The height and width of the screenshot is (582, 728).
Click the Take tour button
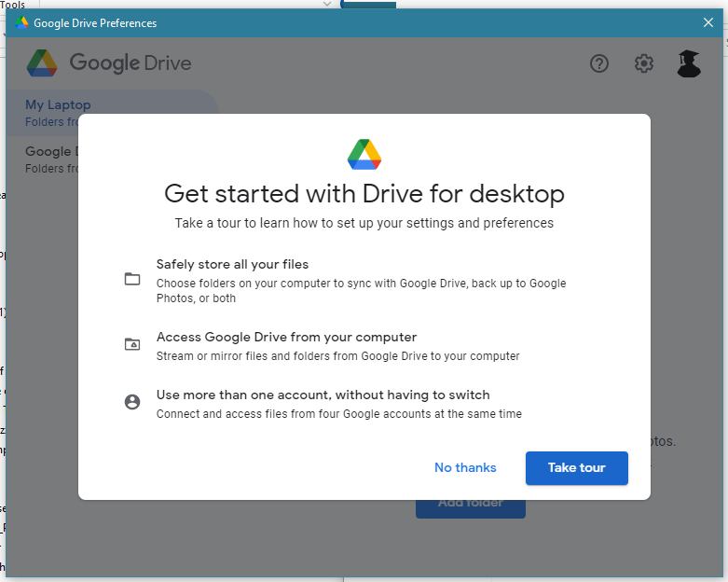click(577, 467)
